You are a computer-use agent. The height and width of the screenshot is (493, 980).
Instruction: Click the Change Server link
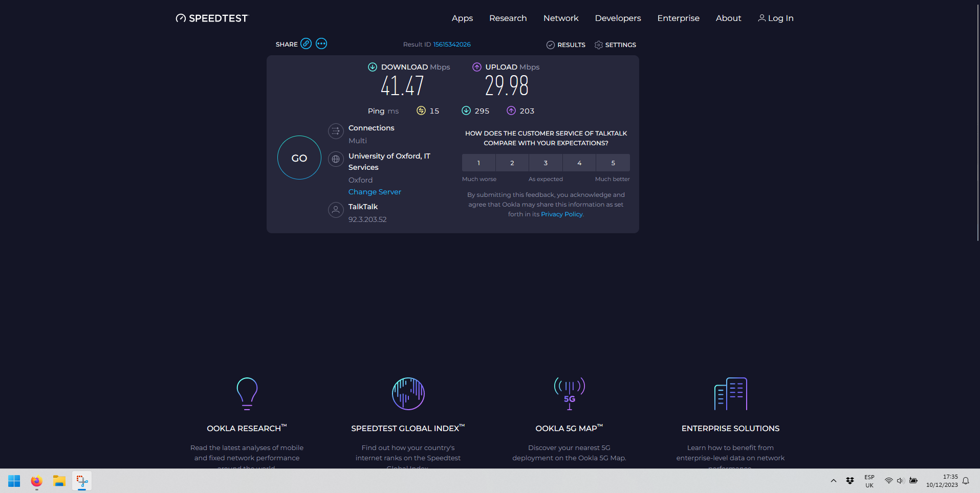click(x=375, y=192)
